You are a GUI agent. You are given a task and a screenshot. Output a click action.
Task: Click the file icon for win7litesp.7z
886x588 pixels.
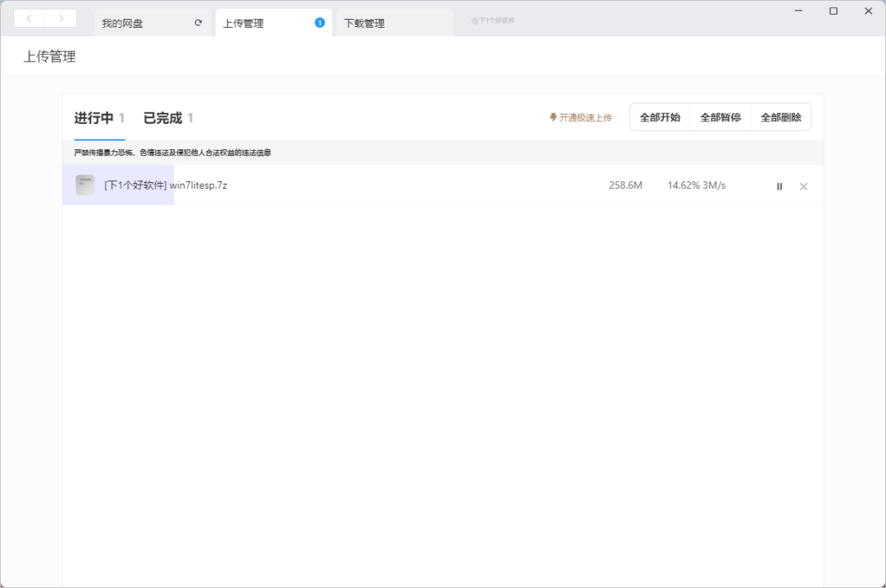(x=85, y=185)
